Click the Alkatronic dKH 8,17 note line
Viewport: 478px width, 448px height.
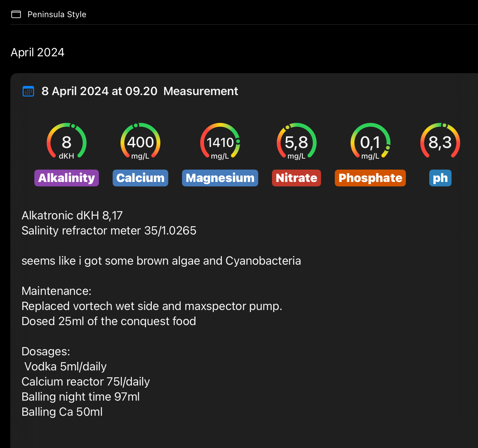tap(72, 216)
